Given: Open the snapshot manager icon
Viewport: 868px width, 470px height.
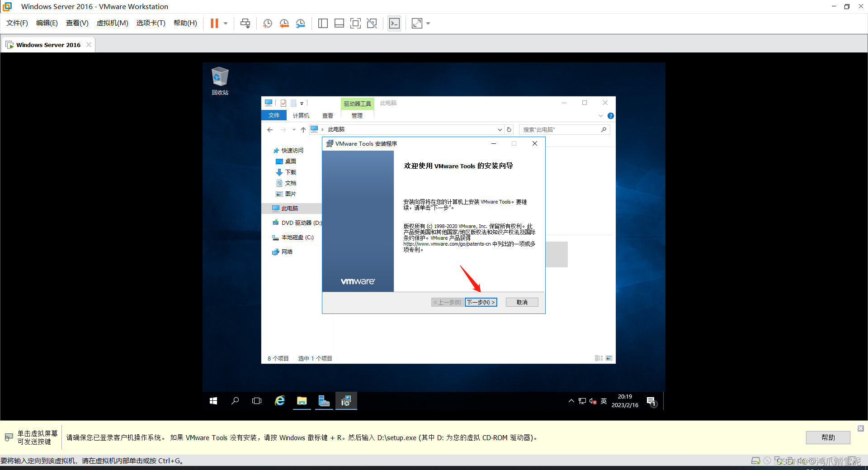Looking at the screenshot, I should (x=301, y=23).
